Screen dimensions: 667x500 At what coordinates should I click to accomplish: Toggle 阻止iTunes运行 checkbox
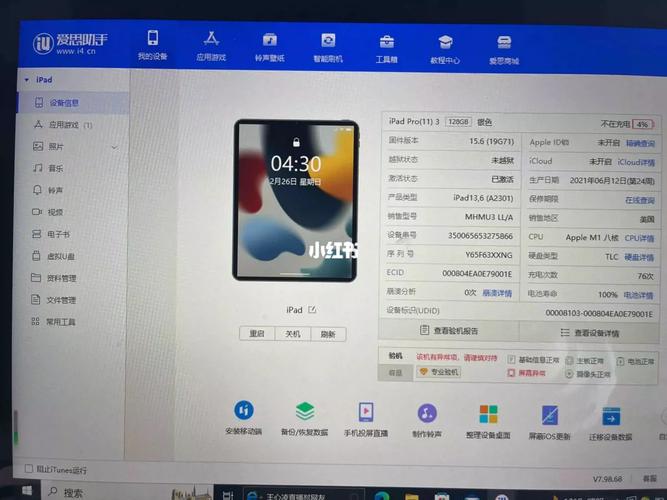(29, 469)
